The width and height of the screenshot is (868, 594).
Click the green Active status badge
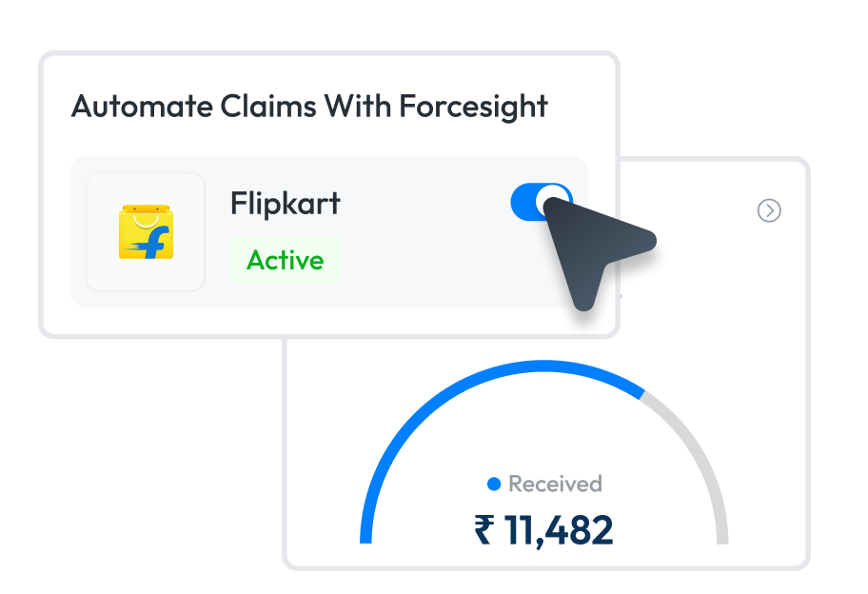tap(286, 260)
